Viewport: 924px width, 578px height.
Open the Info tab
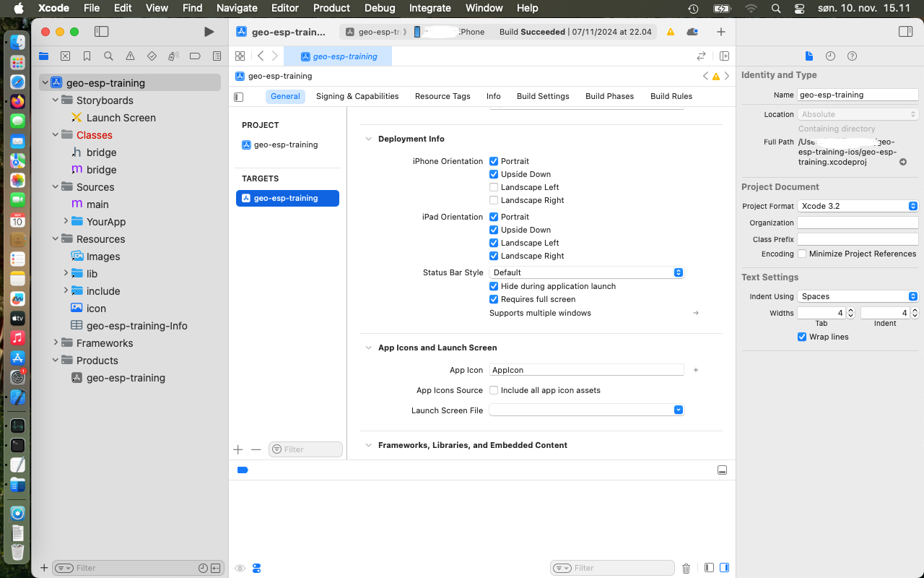(494, 96)
